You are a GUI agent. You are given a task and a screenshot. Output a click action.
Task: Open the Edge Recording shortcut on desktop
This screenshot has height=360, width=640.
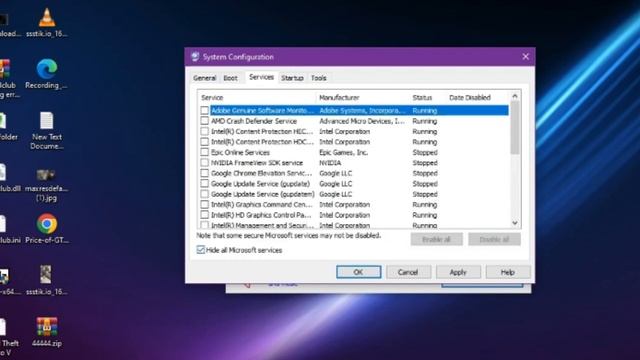(x=47, y=74)
